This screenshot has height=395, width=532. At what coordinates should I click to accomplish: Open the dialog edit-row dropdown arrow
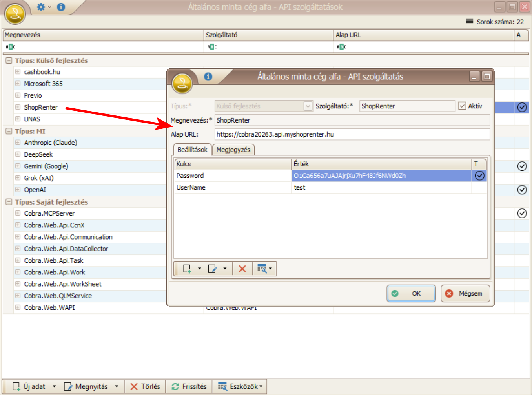tap(225, 269)
